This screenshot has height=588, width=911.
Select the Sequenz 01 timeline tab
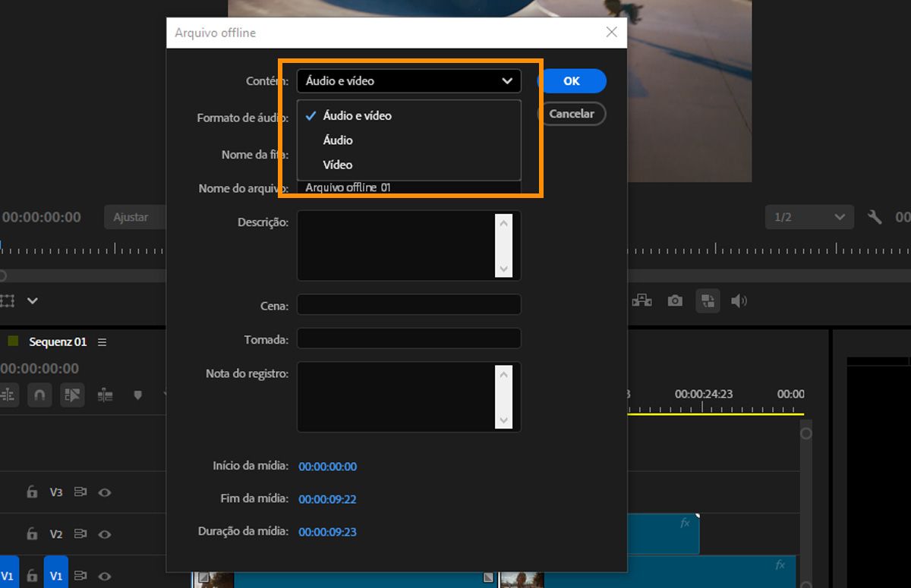coord(58,342)
